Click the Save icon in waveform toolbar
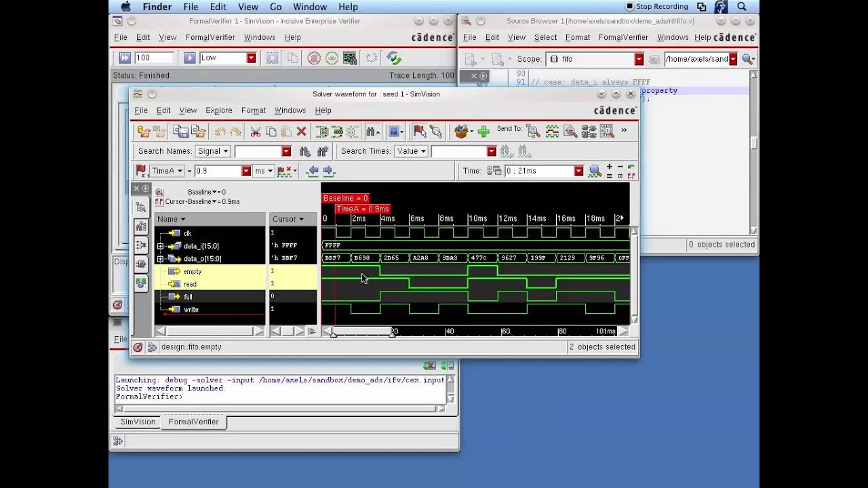 (180, 131)
